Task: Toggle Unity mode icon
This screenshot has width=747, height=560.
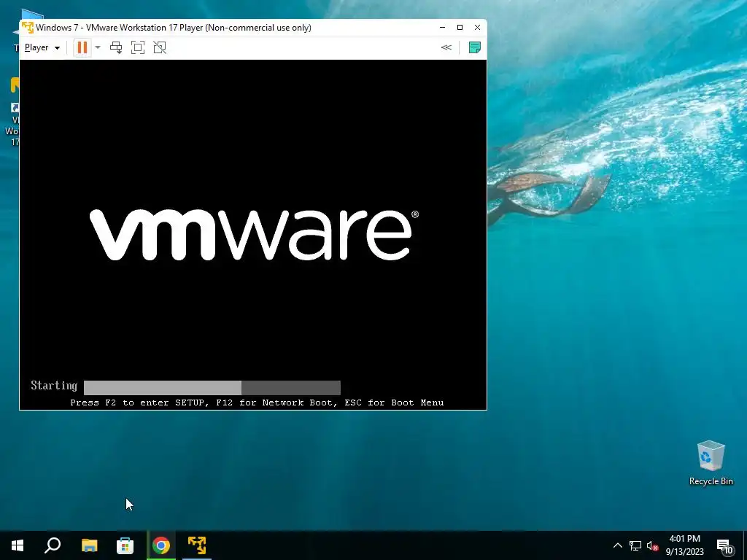Action: coord(160,47)
